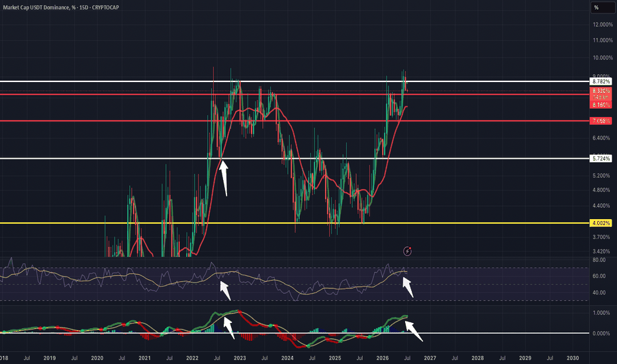Click the 11.000% price axis label
Image resolution: width=617 pixels, height=364 pixels.
coord(602,40)
